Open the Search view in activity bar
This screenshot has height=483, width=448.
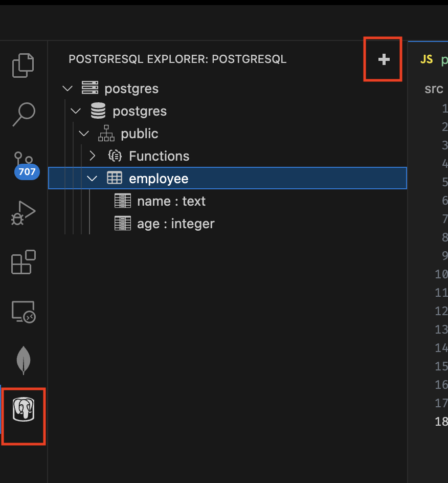click(24, 114)
